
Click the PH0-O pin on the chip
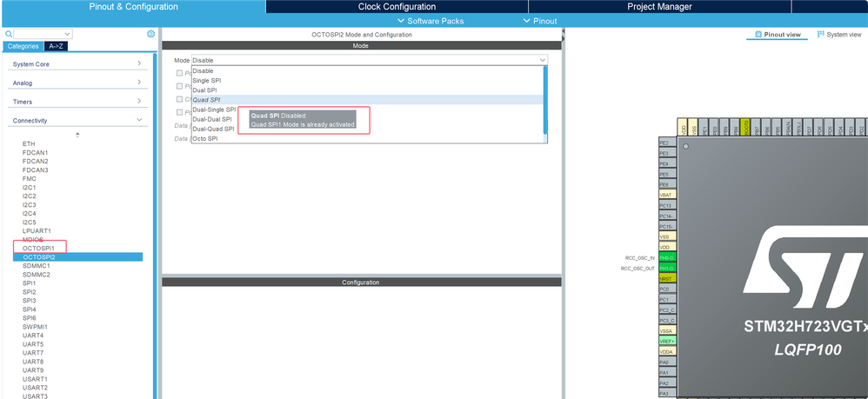click(x=667, y=258)
